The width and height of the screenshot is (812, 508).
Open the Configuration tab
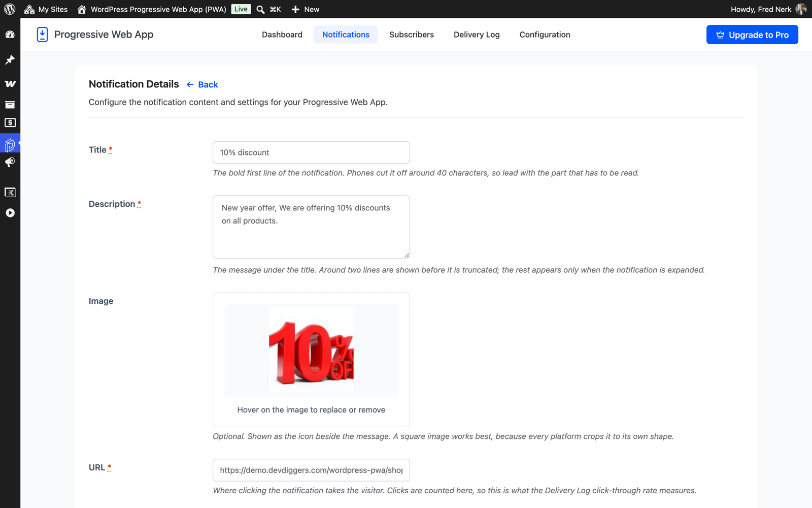(545, 35)
